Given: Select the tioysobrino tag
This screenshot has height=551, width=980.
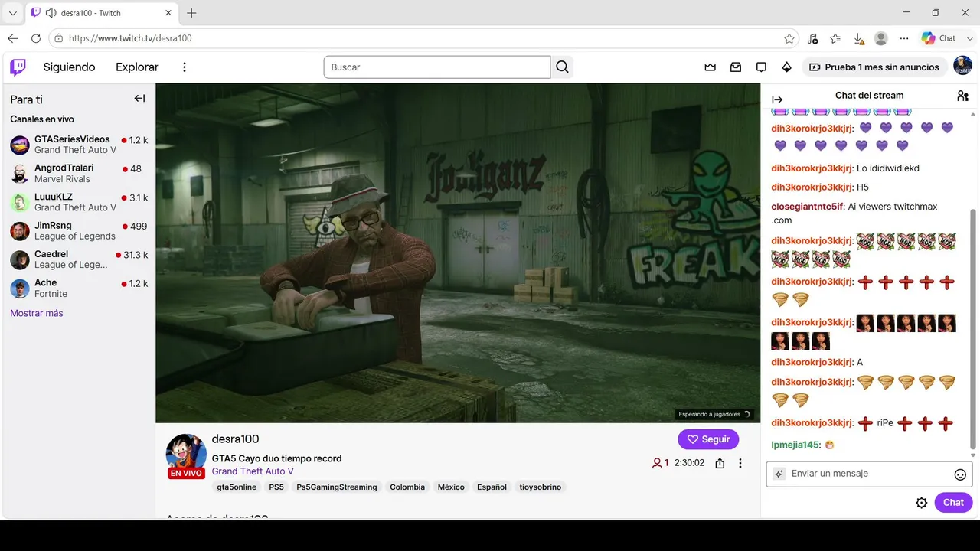Looking at the screenshot, I should pos(541,487).
